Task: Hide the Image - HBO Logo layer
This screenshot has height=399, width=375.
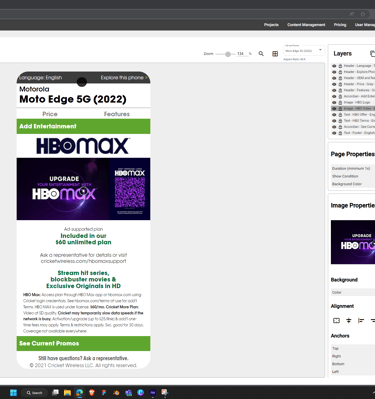Action: tap(334, 103)
